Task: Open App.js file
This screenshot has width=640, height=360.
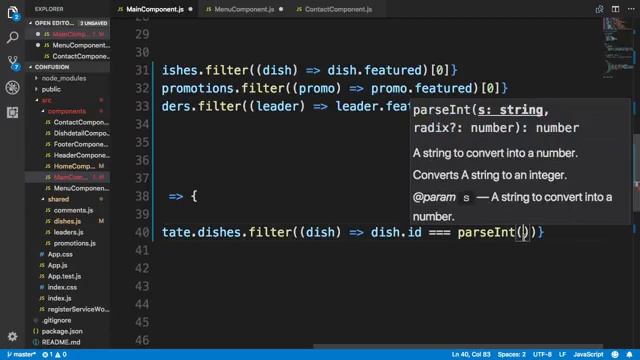Action: 68,265
